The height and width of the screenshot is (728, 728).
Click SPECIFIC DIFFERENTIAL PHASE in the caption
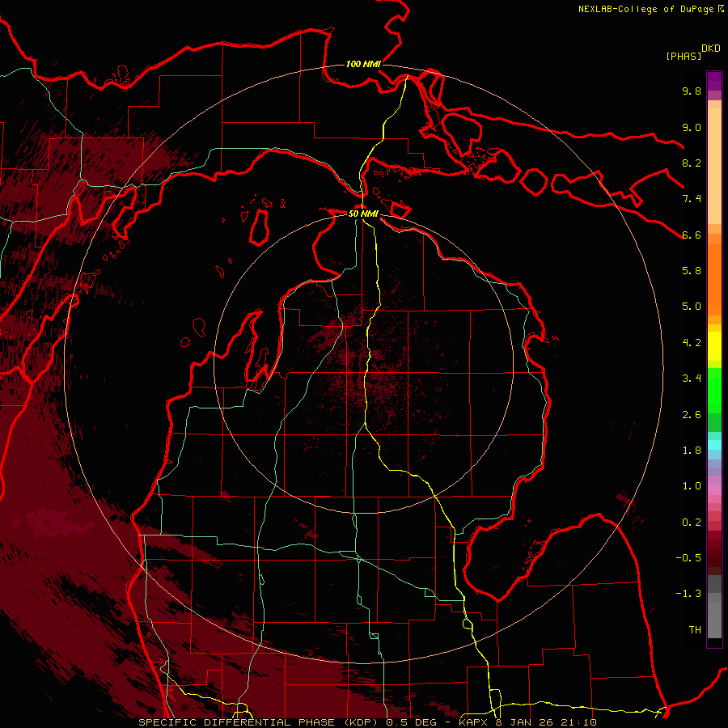click(237, 722)
